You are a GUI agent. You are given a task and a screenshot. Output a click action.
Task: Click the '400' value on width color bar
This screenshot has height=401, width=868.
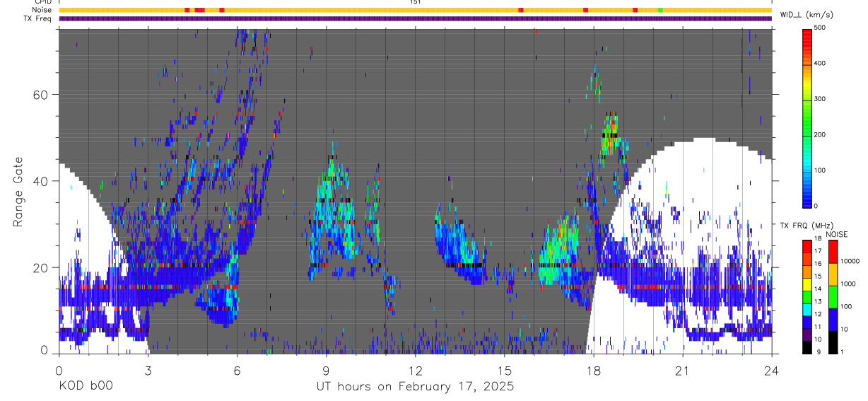[820, 64]
